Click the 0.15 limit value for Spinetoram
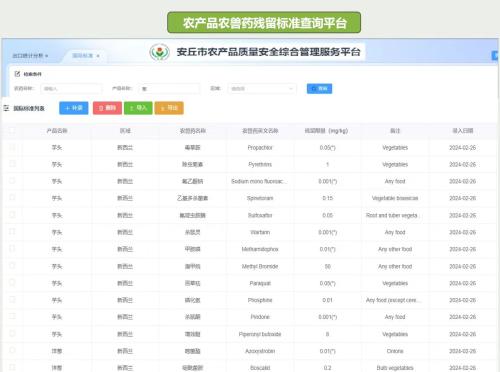 click(x=328, y=198)
